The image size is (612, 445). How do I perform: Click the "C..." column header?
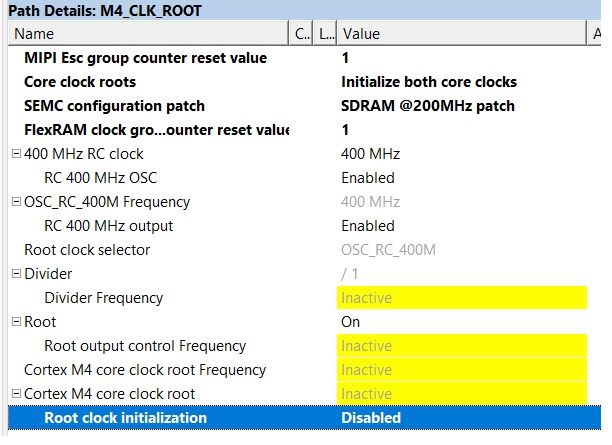(x=303, y=34)
